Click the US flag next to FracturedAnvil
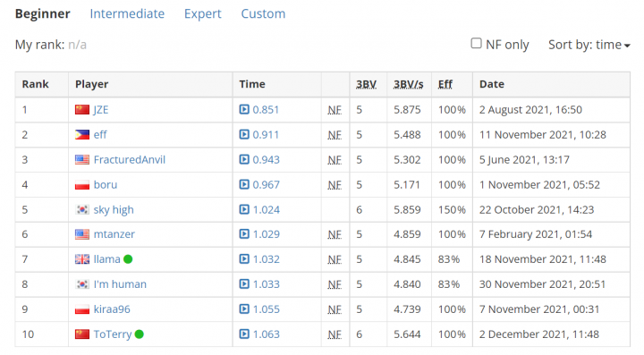The height and width of the screenshot is (355, 644). [82, 160]
